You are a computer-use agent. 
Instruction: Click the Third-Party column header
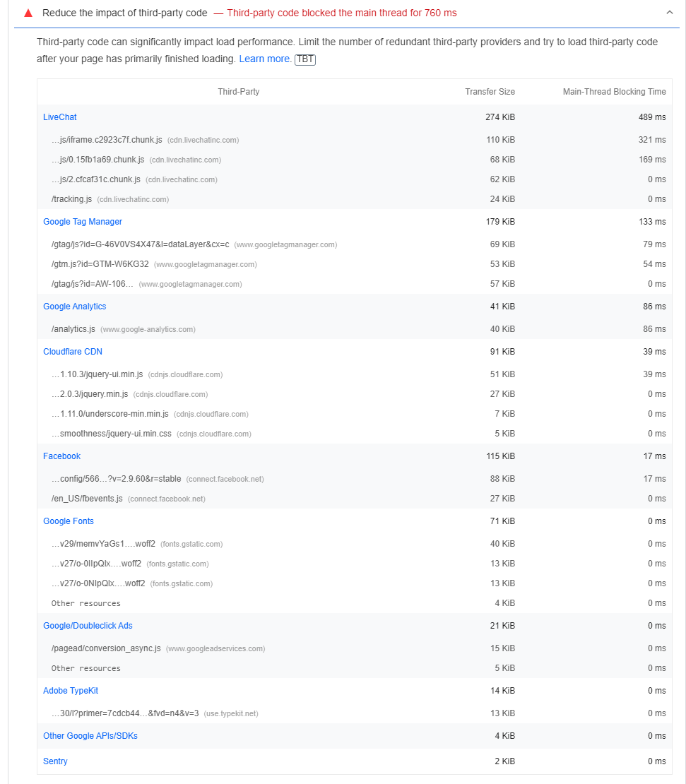click(238, 91)
